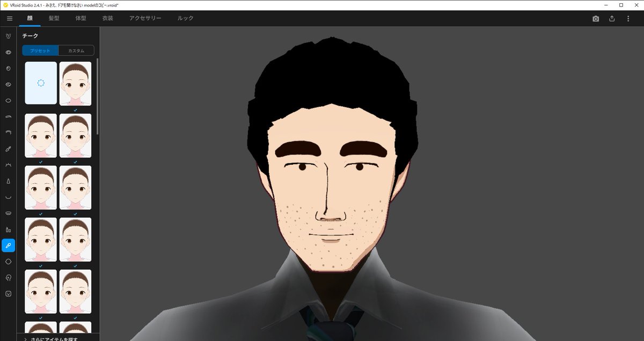Select the oval eye-white category icon

tap(8, 100)
